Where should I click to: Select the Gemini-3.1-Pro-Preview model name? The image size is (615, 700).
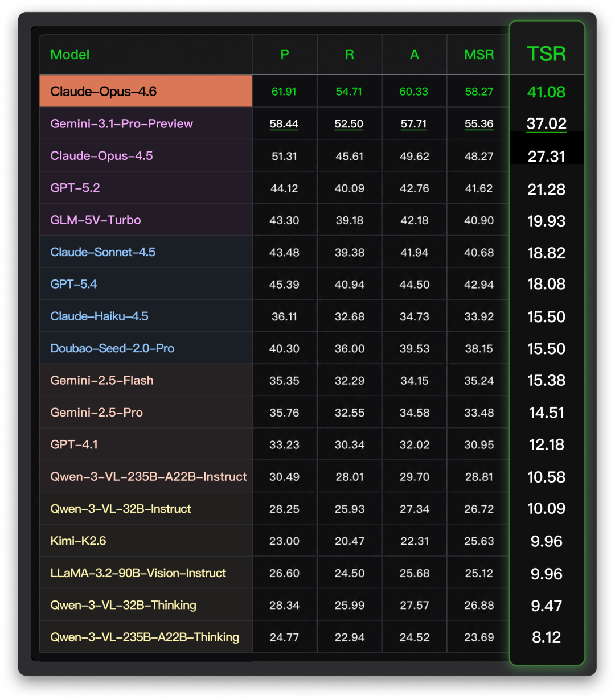pos(122,123)
